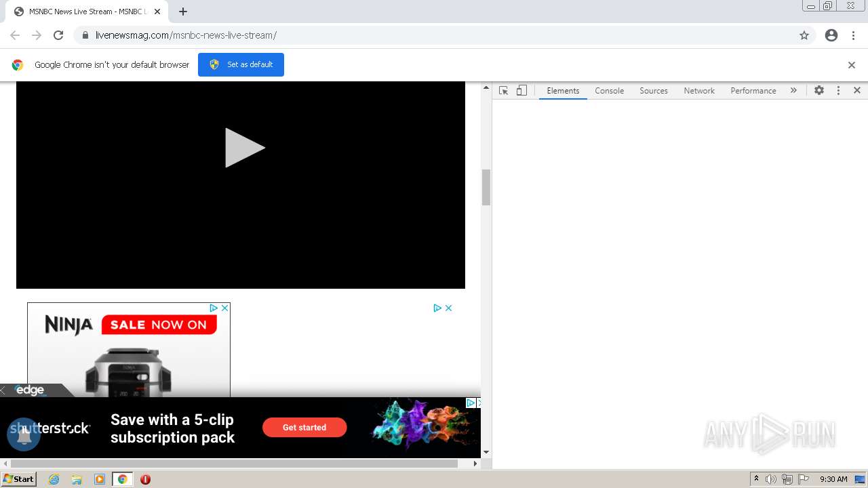This screenshot has height=488, width=868.
Task: Open AdChoices icon on Shutterstock banner
Action: (x=471, y=403)
